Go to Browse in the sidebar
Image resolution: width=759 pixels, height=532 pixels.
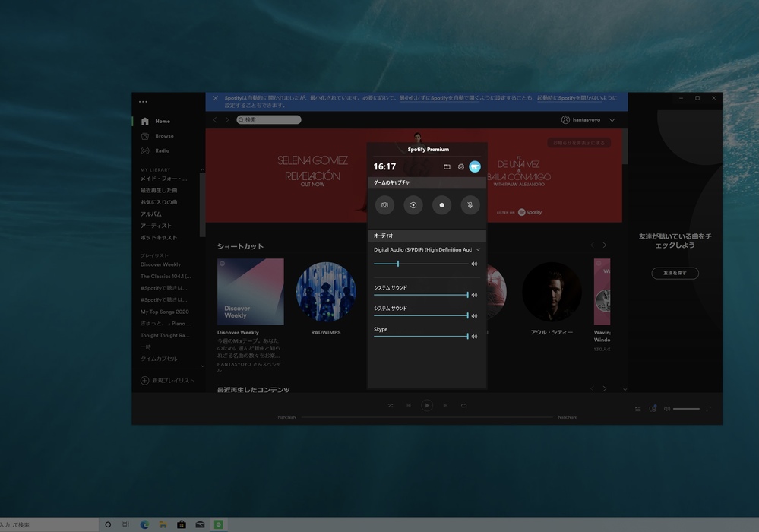click(164, 136)
